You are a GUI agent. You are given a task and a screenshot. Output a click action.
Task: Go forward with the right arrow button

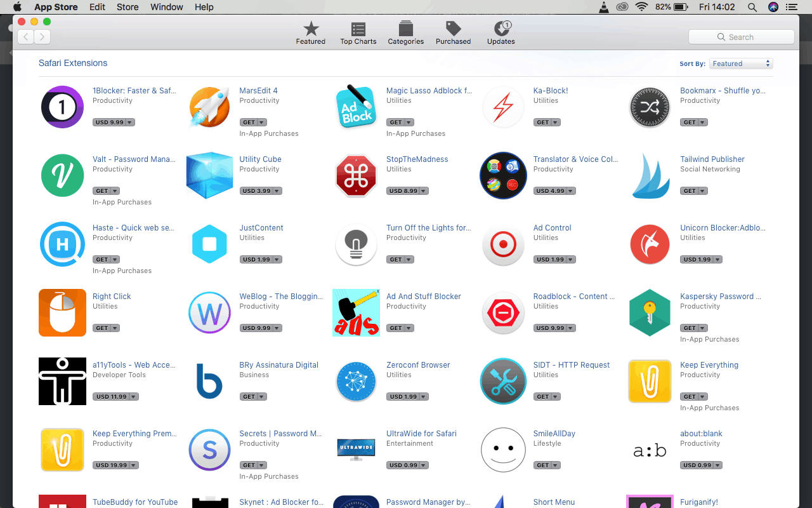point(43,37)
